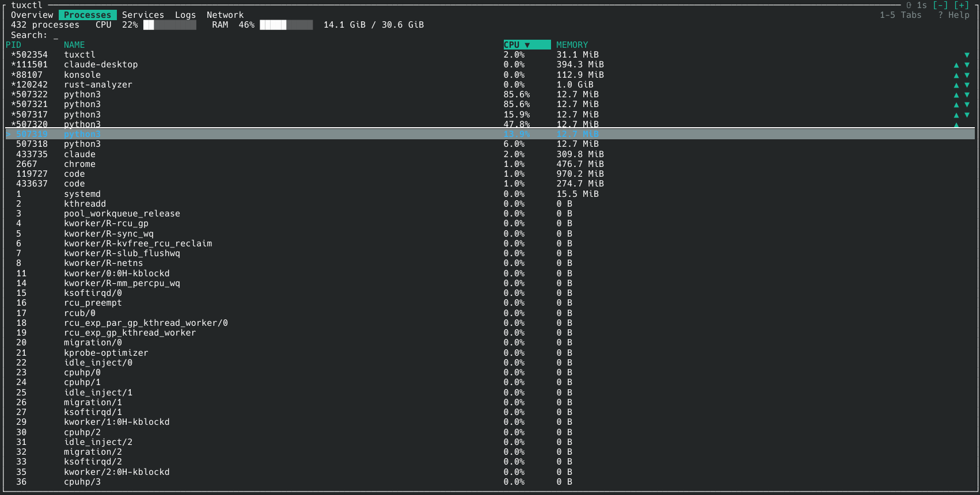Click up arrow for PID 507321

click(x=956, y=104)
